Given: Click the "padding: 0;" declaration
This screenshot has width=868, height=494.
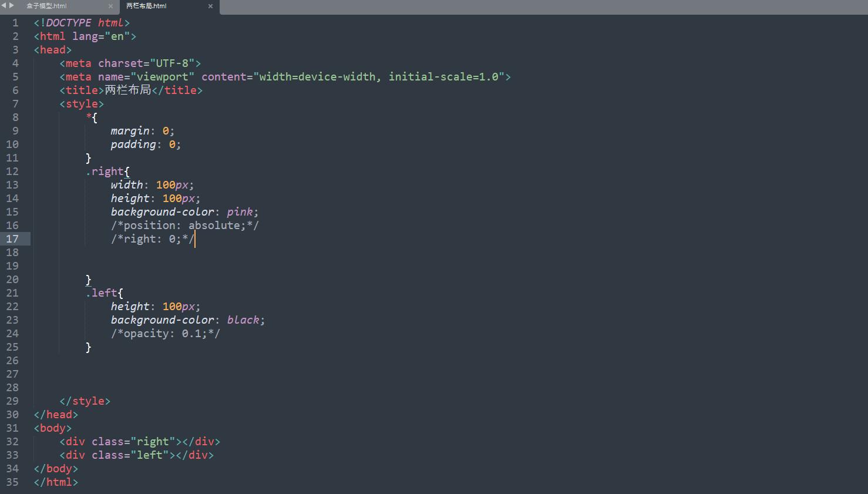Looking at the screenshot, I should pyautogui.click(x=146, y=144).
